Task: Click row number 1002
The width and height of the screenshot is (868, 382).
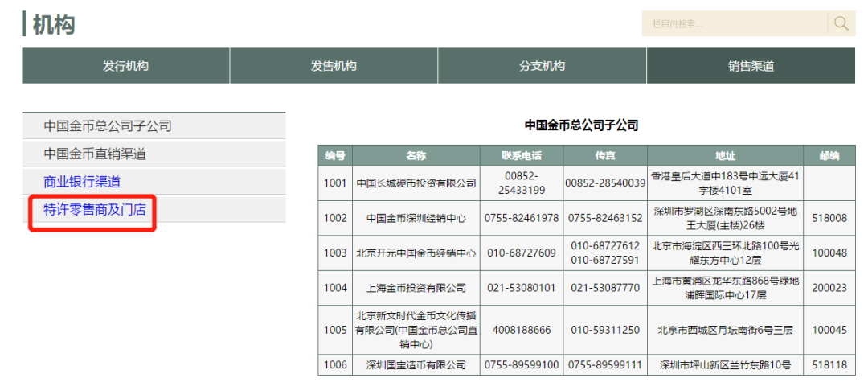Action: 335,218
